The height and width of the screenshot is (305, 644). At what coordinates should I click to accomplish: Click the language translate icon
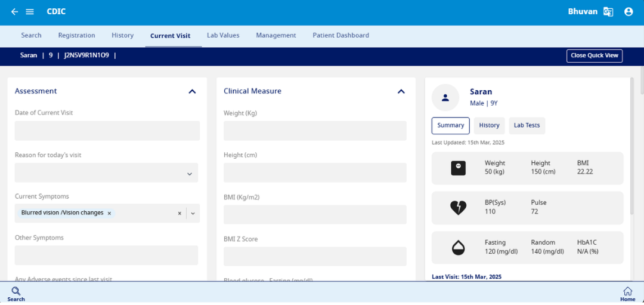tap(608, 12)
